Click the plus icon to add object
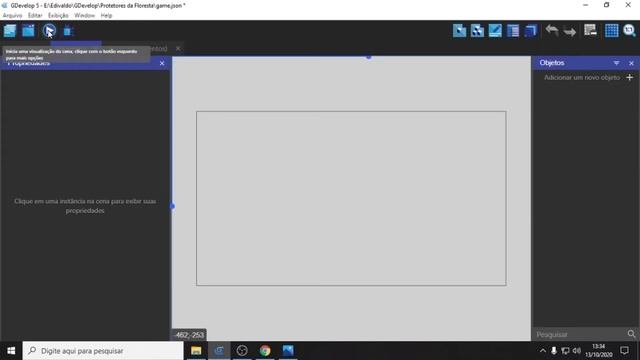 pos(629,77)
